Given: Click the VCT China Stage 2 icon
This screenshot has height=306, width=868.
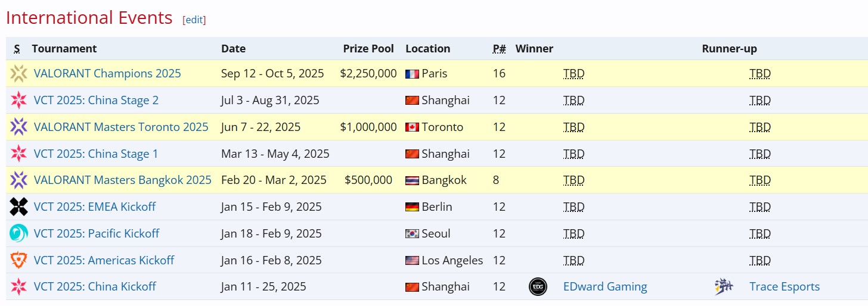Looking at the screenshot, I should (x=18, y=100).
